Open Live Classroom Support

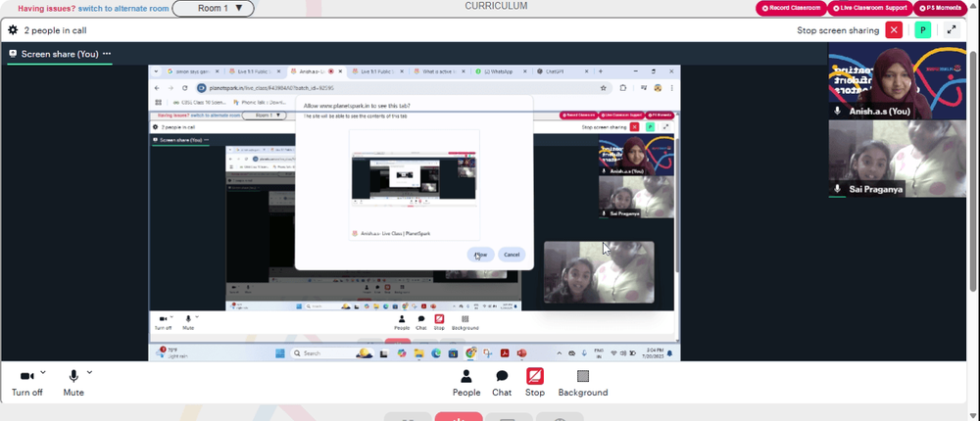coord(870,8)
